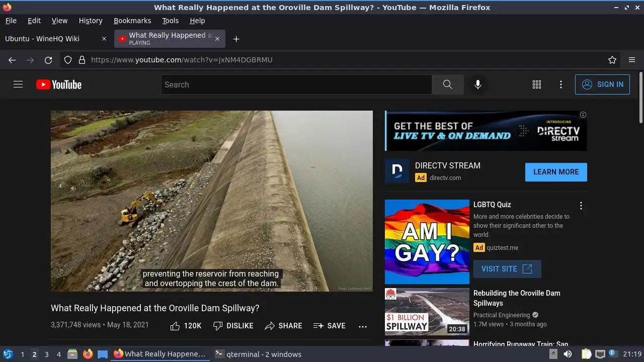
Task: Launch file manager from the panel
Action: [72, 354]
